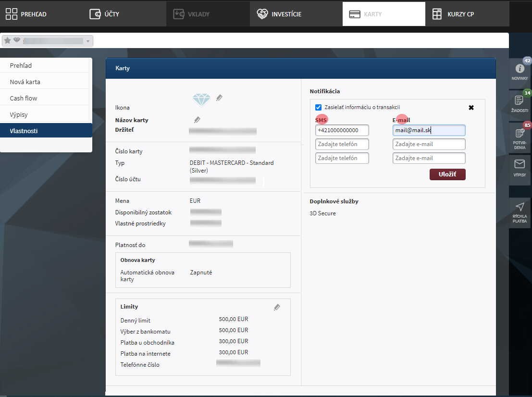The height and width of the screenshot is (397, 532).
Task: Go to Kurzy CP tab
Action: (453, 14)
